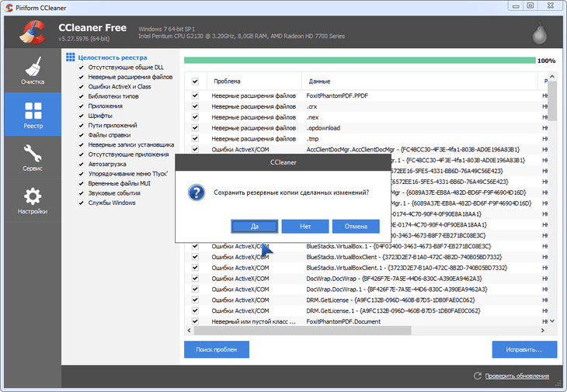
Task: Click vertical scrollbar up arrow
Action: coord(551,77)
